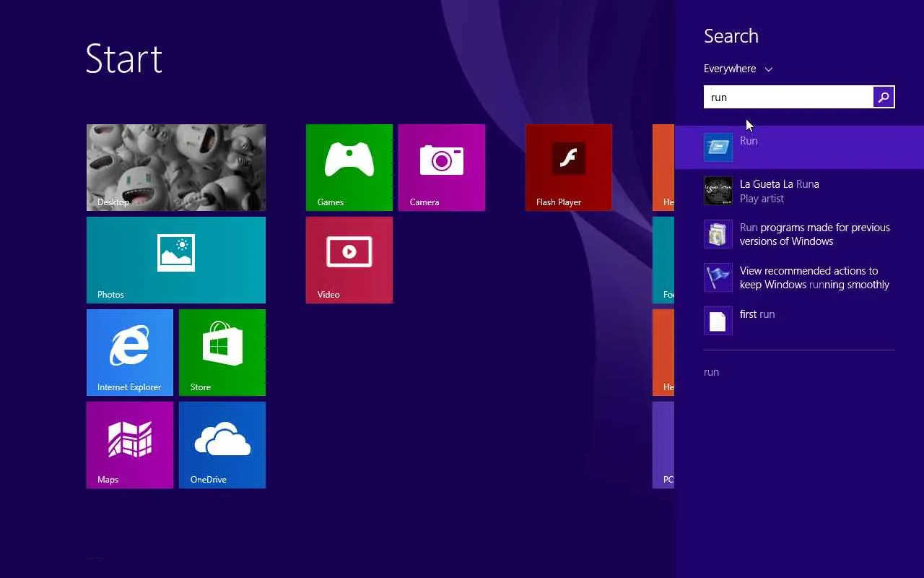Open Internet Explorer from Start
This screenshot has height=578, width=924.
130,353
